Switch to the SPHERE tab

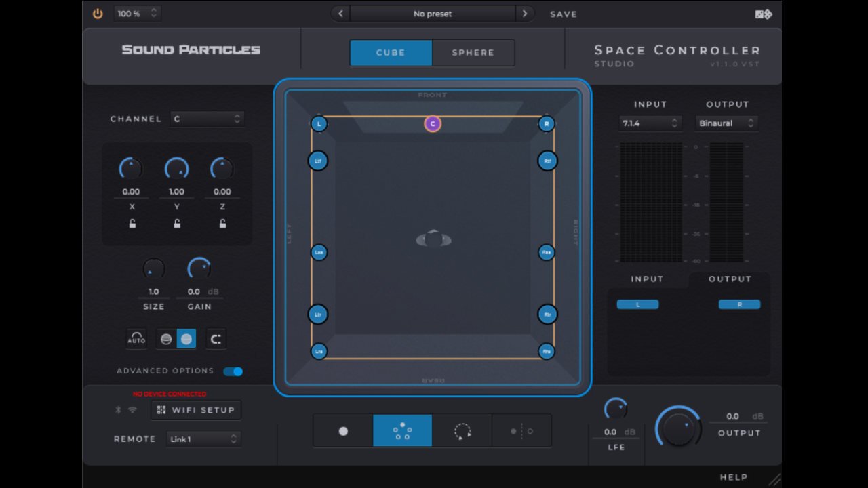click(x=473, y=52)
